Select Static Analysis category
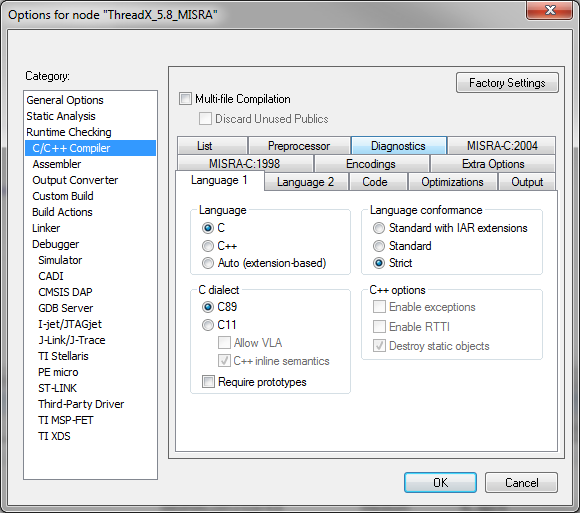Screen dimensions: 580x513 [90, 116]
